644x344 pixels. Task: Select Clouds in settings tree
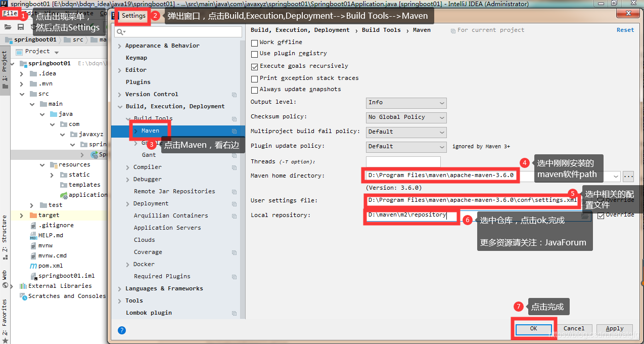[x=144, y=240]
